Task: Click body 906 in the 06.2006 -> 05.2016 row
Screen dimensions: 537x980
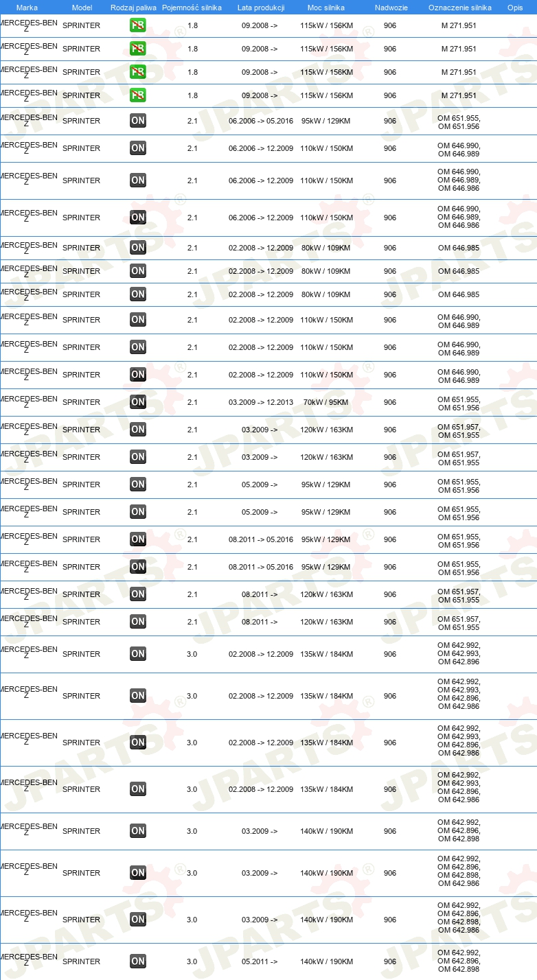Action: pos(390,121)
